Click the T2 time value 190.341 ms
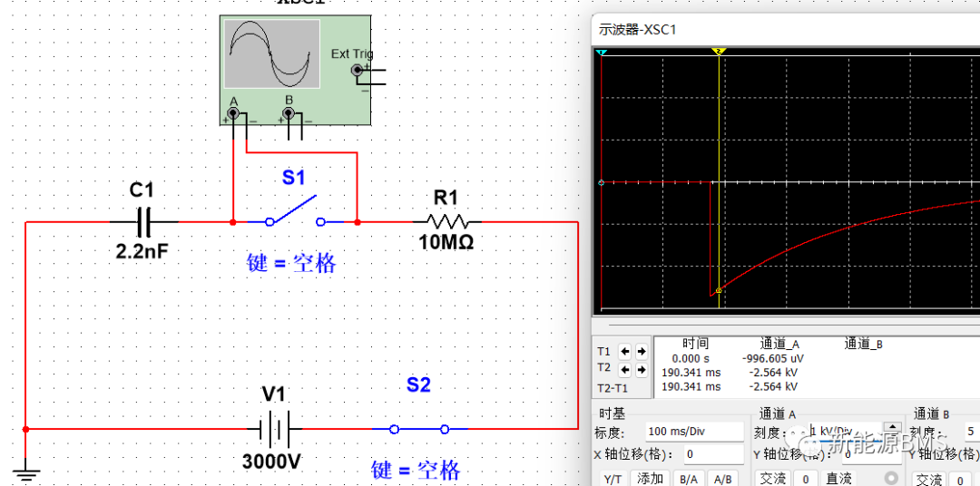980x486 pixels. click(691, 373)
